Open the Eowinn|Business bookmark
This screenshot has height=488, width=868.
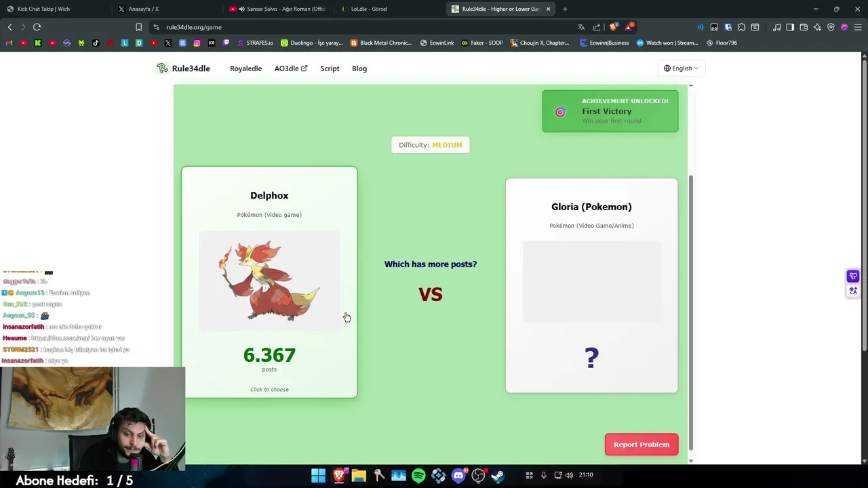coord(604,43)
